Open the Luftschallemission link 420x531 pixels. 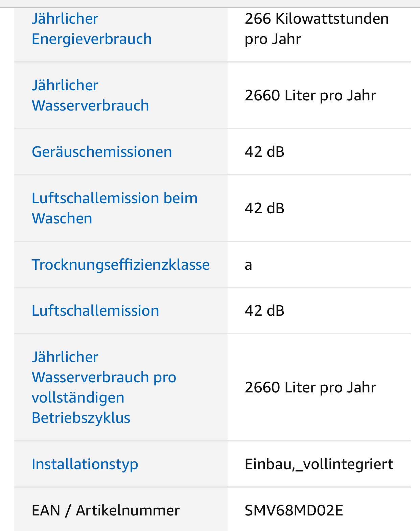coord(95,311)
